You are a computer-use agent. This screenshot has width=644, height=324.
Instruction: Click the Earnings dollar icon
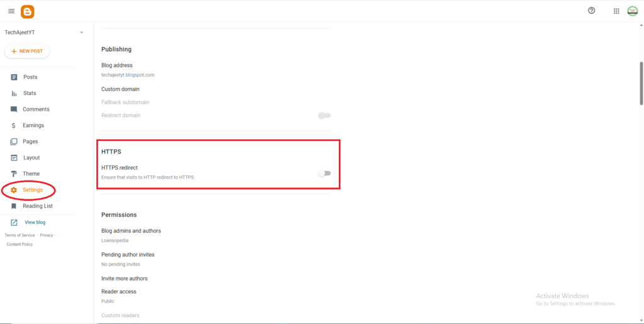pyautogui.click(x=14, y=125)
